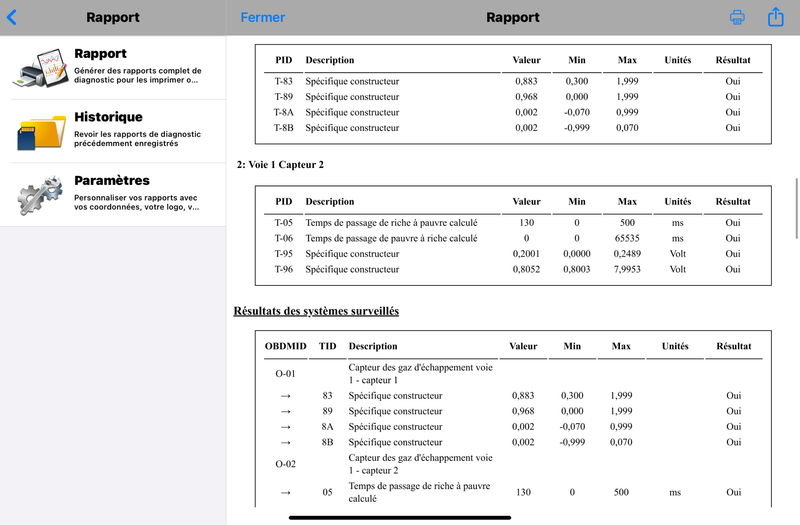Select the Rapport sidebar entry title
Screen dimensions: 800x525
tap(100, 54)
